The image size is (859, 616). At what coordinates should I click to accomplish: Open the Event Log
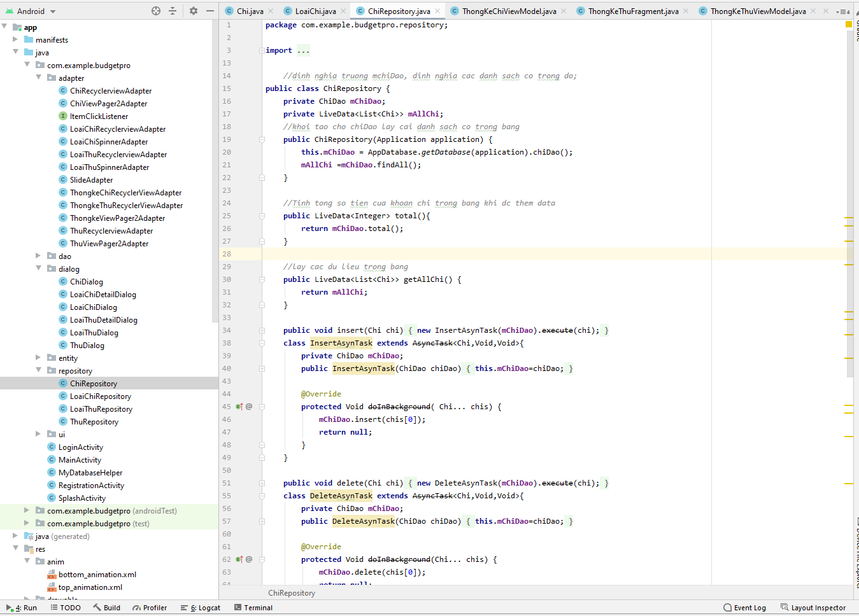[x=745, y=608]
